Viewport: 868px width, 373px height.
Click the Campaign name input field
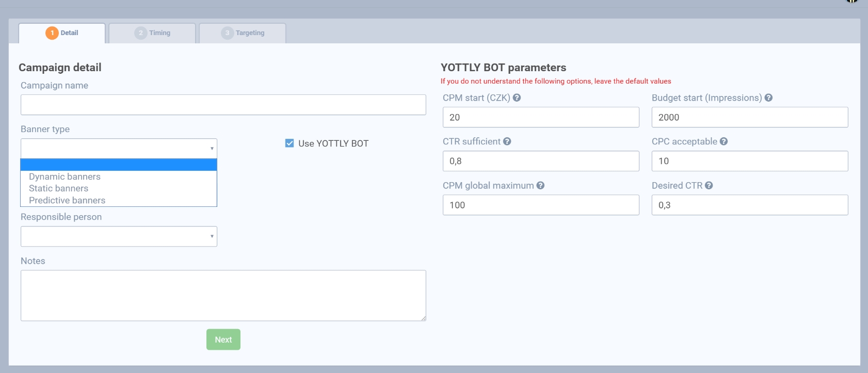coord(223,105)
